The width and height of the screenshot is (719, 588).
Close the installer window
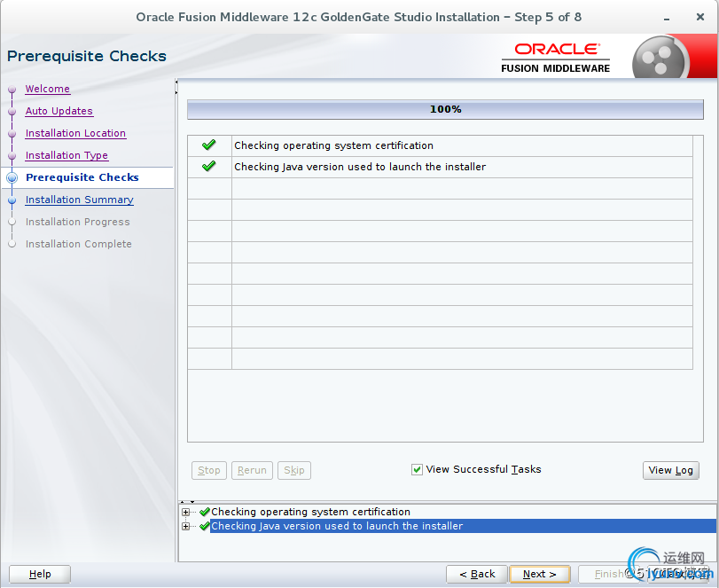pos(700,17)
